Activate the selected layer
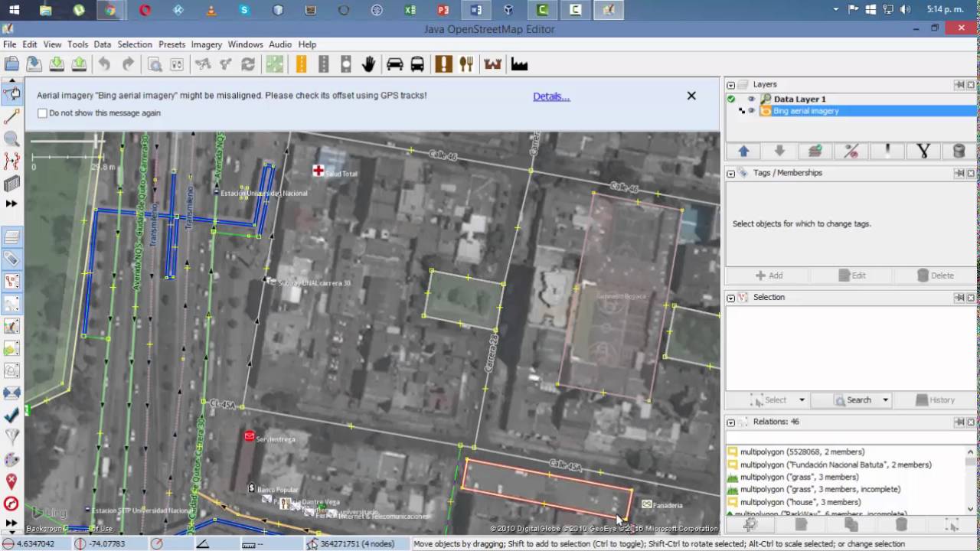The width and height of the screenshot is (980, 551). tap(815, 152)
